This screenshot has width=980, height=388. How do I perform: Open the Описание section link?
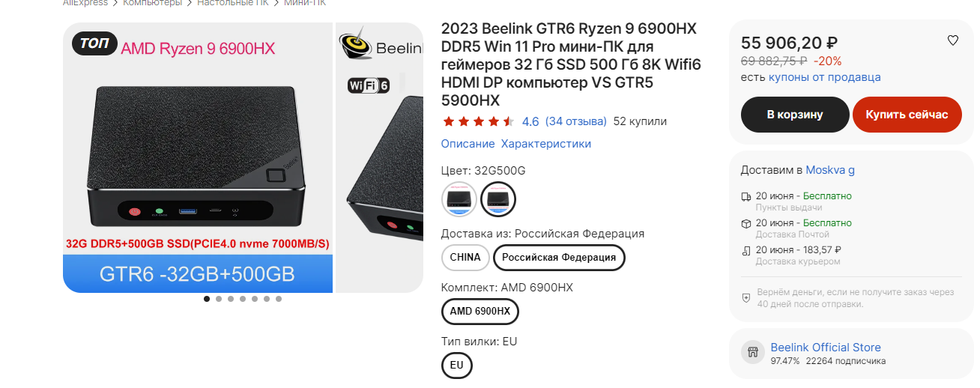point(468,144)
